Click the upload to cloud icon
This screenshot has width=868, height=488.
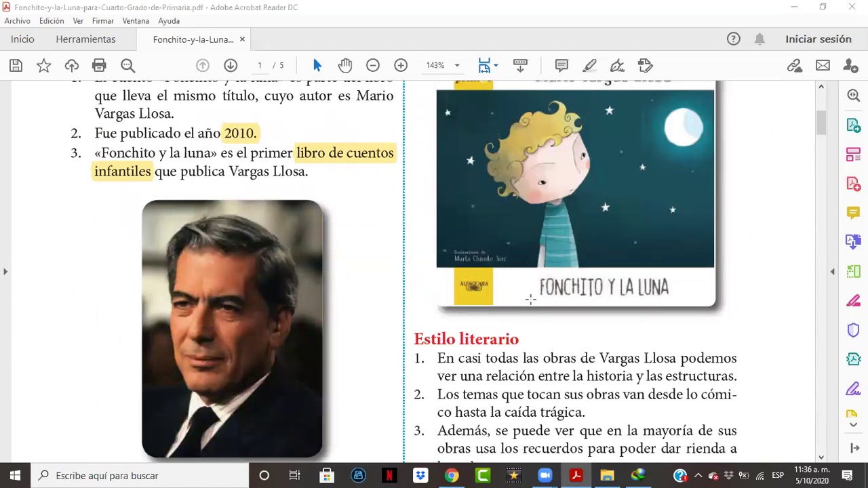(71, 66)
